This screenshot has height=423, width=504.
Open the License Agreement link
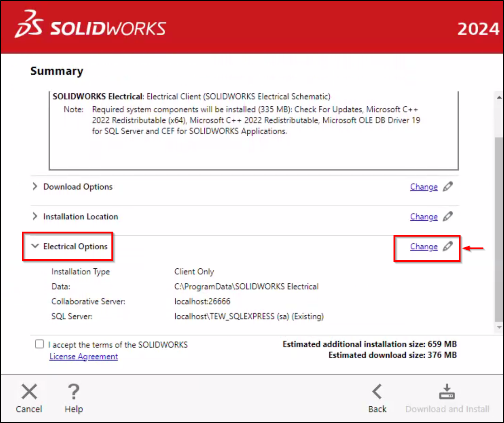[x=84, y=356]
